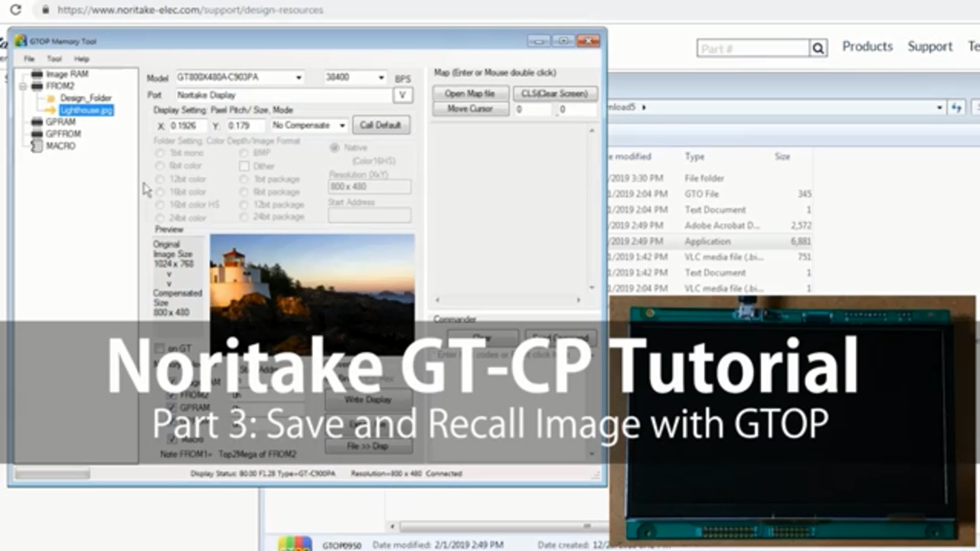Click the File >> Disp button

point(368,446)
